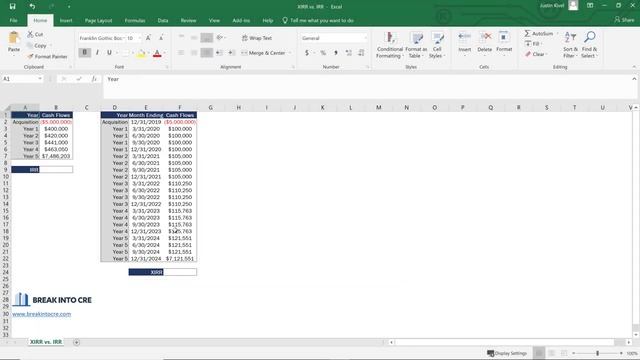Apply the comma style
Viewport: 640px width, 360px height.
336,53
